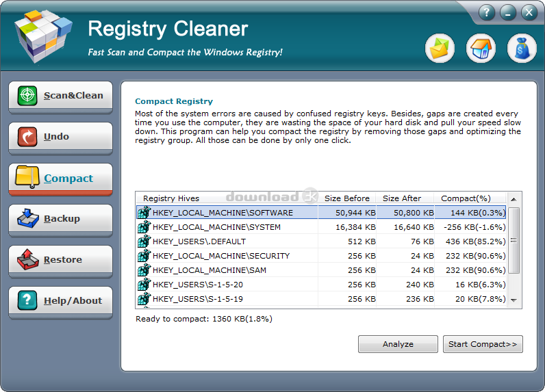Sort list by Size Before column
The height and width of the screenshot is (392, 545).
pyautogui.click(x=346, y=198)
